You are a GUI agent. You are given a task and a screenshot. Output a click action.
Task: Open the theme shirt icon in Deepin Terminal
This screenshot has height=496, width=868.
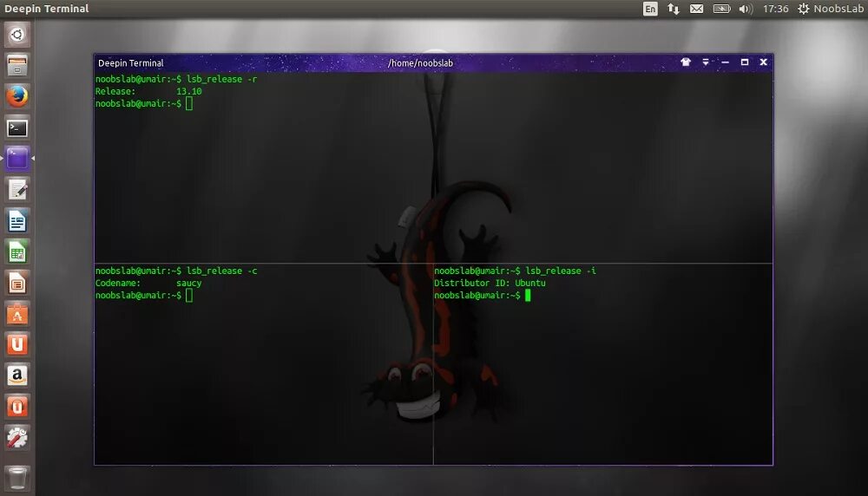pos(686,62)
